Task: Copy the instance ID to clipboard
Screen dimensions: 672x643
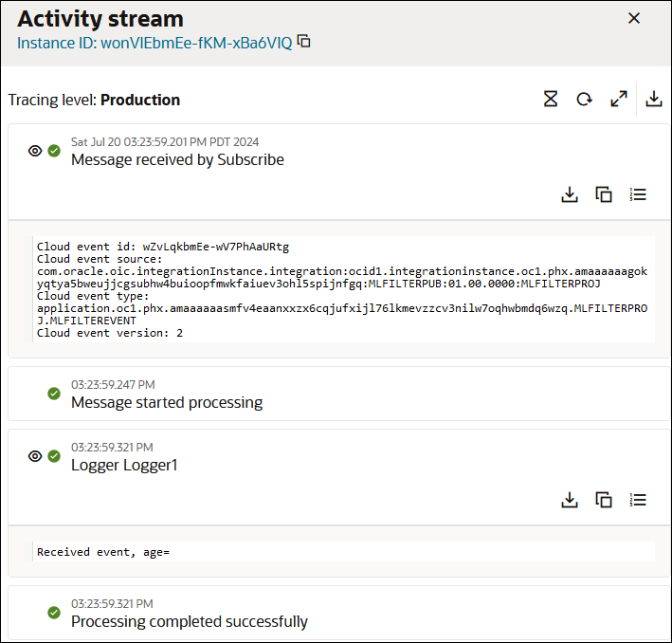Action: [x=304, y=42]
